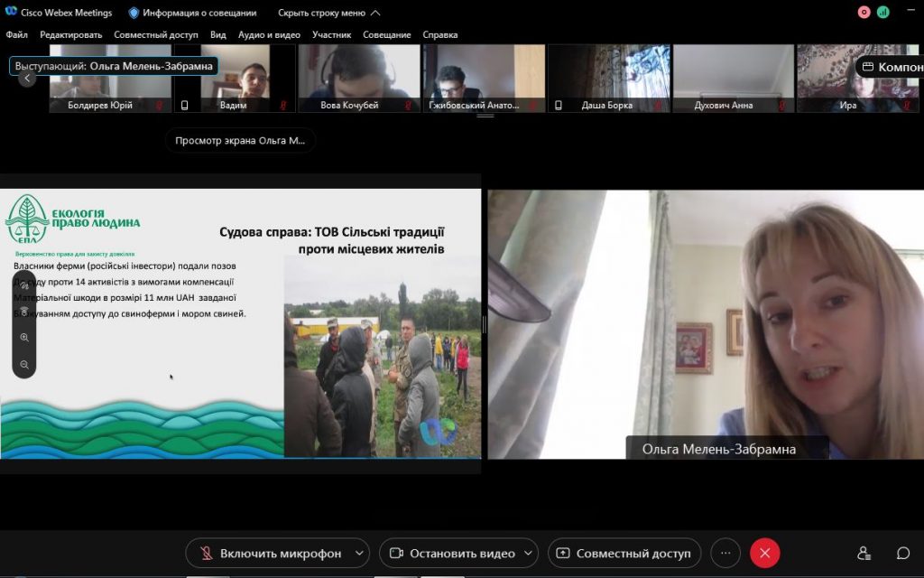Expand microphone options dropdown arrow

359,554
